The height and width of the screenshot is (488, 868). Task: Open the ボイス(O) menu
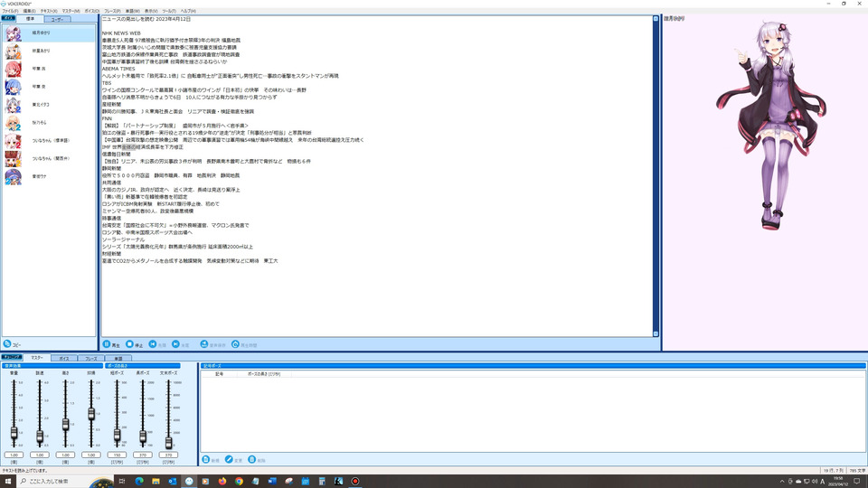[x=92, y=11]
